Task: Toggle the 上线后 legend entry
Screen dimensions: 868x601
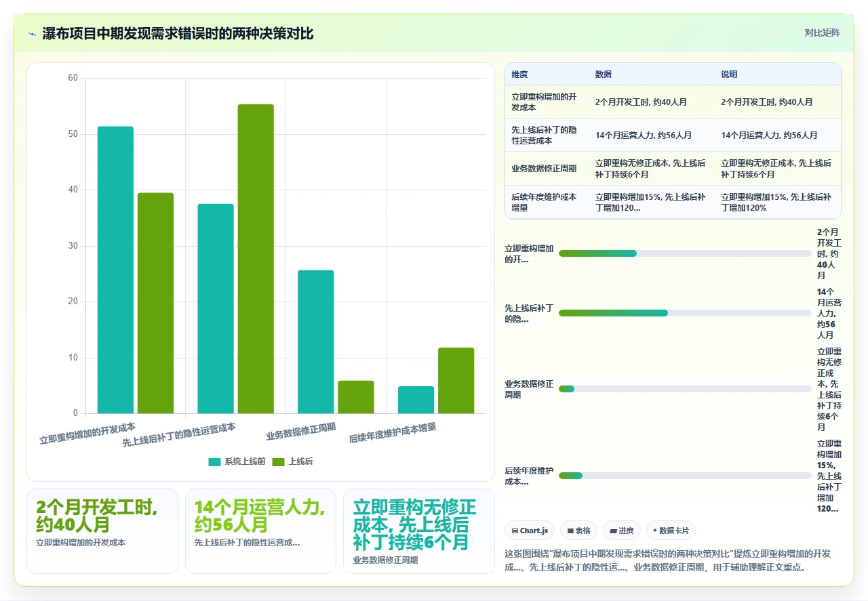Action: click(292, 461)
